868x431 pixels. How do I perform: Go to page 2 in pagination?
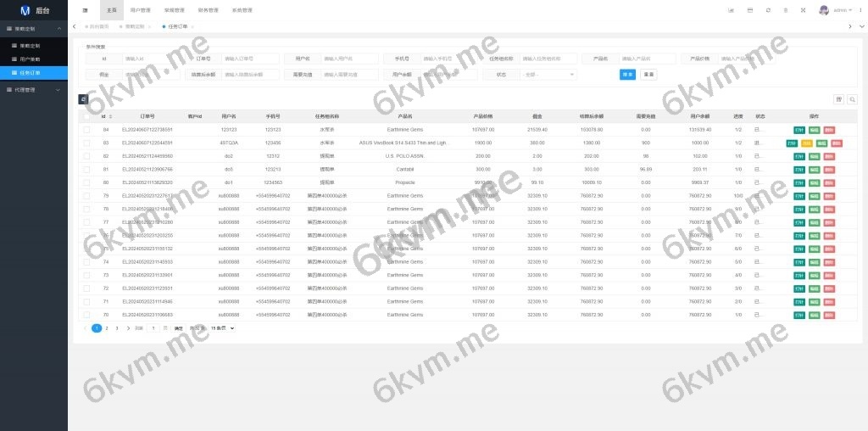coord(107,327)
